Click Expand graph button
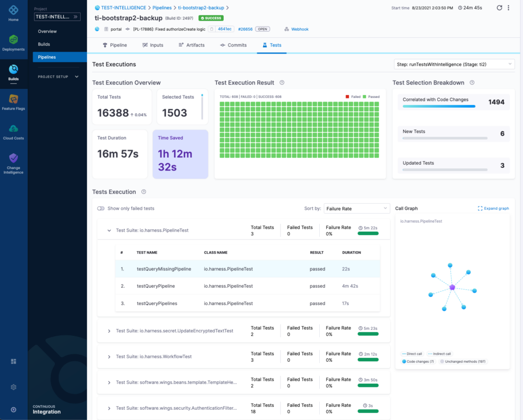Screen dimensions: 523x420 pyautogui.click(x=493, y=208)
